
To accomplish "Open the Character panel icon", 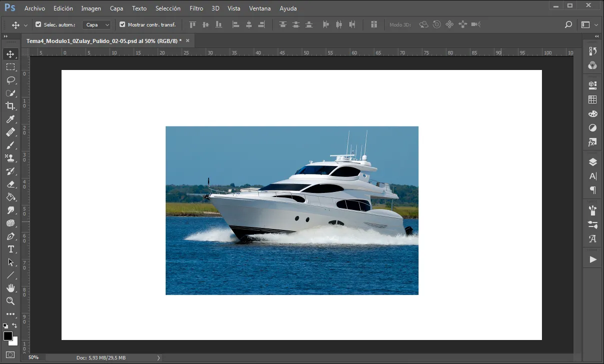I will point(593,176).
